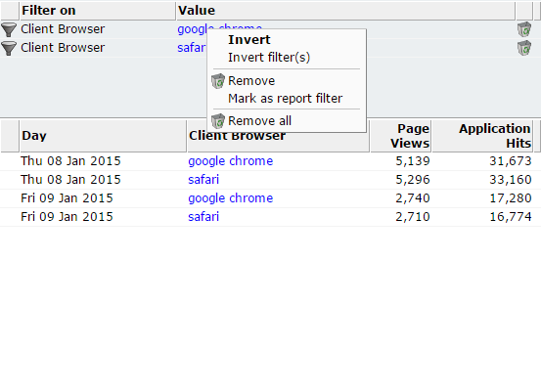The height and width of the screenshot is (392, 541).
Task: Choose Invert filter(s) in context menu
Action: tap(269, 58)
